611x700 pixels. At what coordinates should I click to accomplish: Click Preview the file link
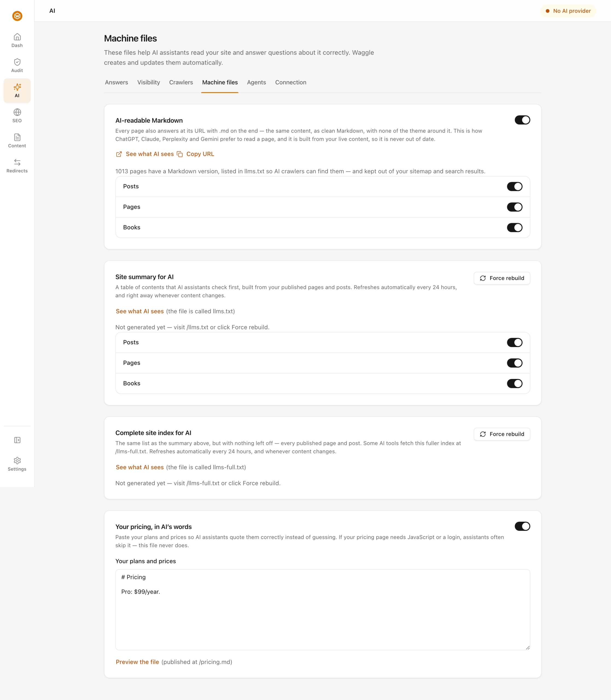pos(137,662)
